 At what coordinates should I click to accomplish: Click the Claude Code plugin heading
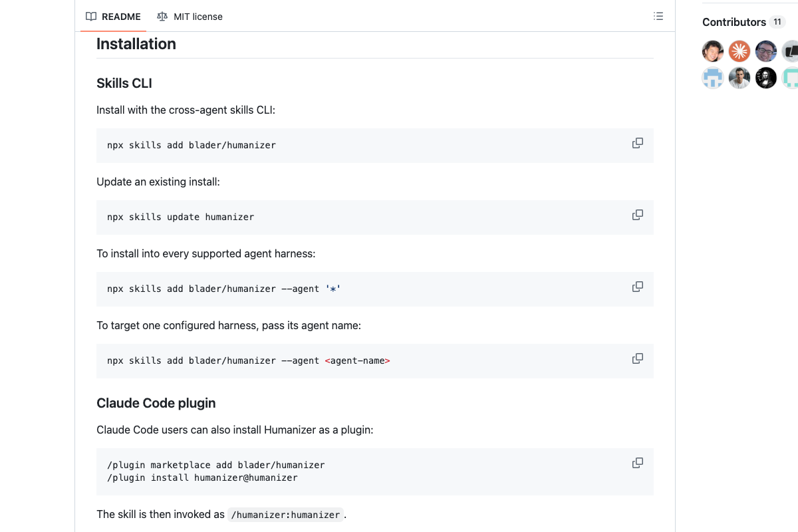(156, 403)
